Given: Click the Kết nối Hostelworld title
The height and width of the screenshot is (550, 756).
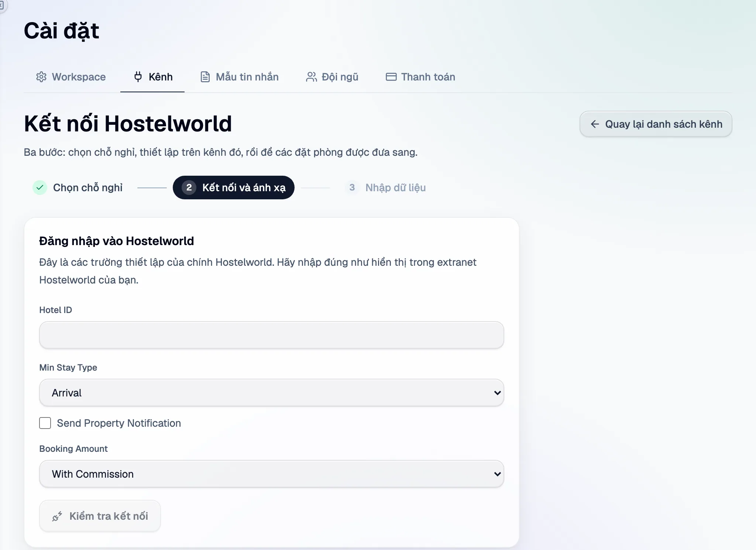Looking at the screenshot, I should pos(128,124).
